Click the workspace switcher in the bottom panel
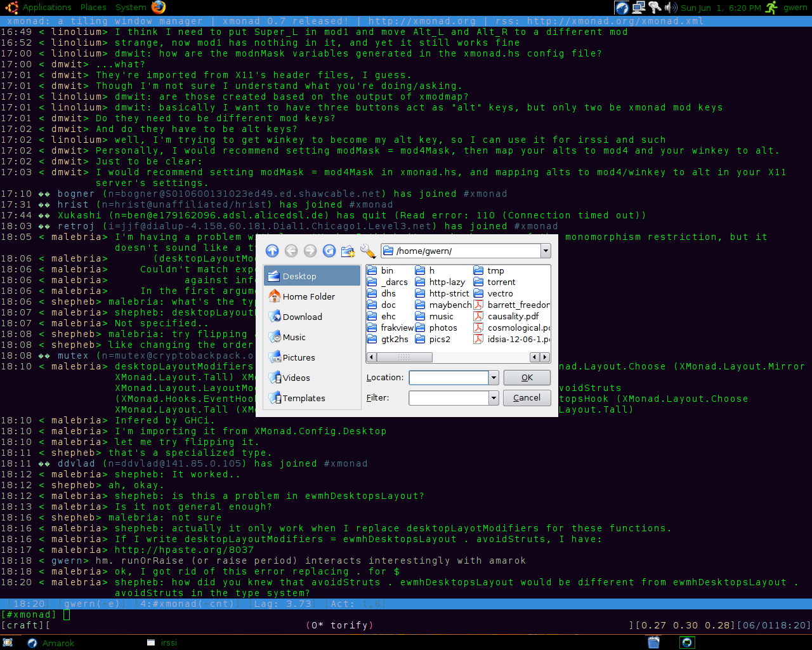 pyautogui.click(x=687, y=642)
